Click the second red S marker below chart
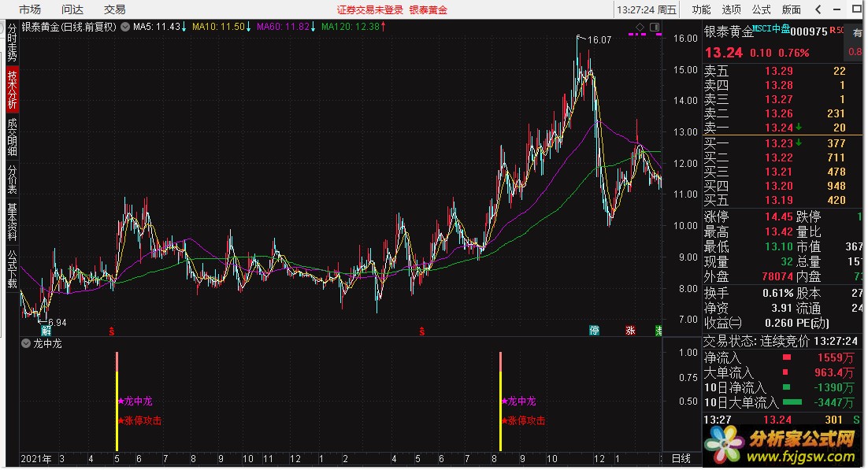 click(422, 331)
